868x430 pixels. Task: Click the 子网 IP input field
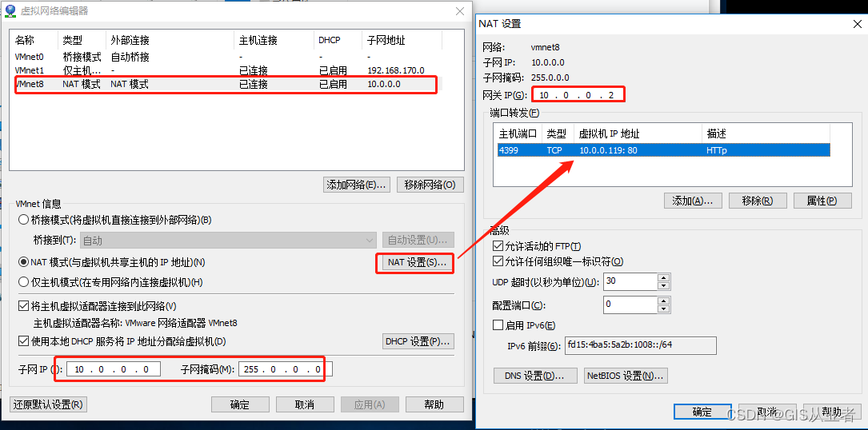click(x=113, y=369)
